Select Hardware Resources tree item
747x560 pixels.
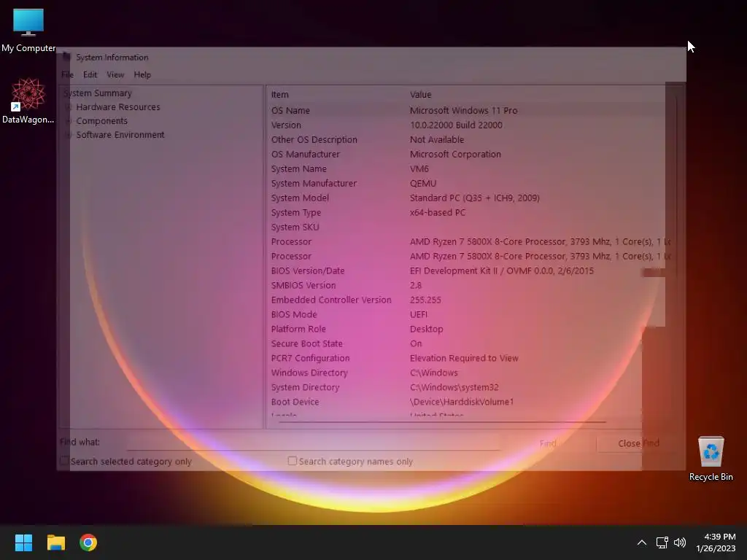click(118, 107)
